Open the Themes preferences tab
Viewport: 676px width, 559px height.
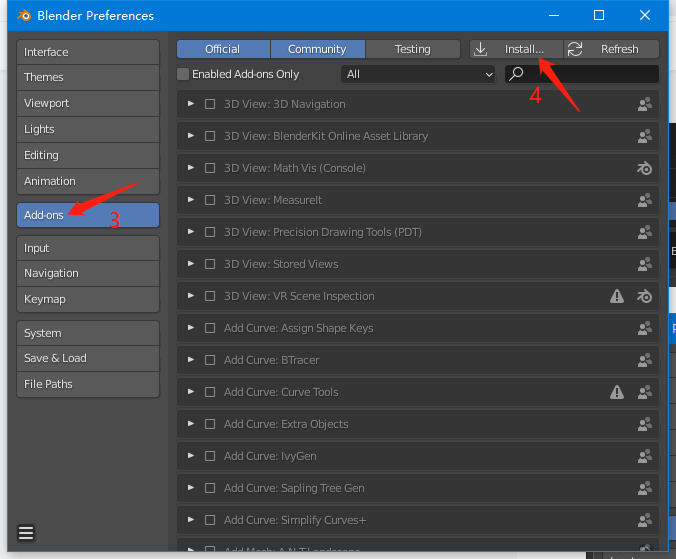click(x=88, y=78)
